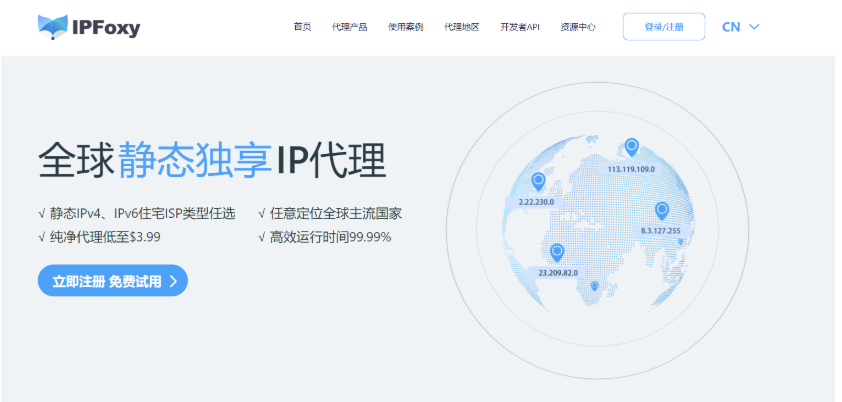This screenshot has width=842, height=402.
Task: Click map pin above 2.22.230.0
Action: 538,181
